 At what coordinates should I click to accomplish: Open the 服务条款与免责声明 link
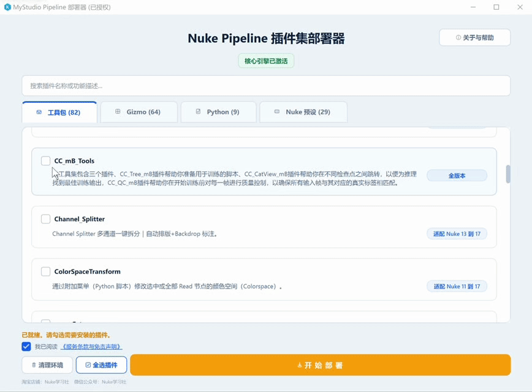click(91, 347)
